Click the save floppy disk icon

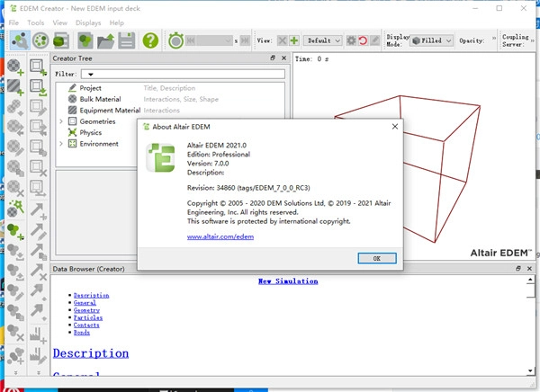(127, 40)
